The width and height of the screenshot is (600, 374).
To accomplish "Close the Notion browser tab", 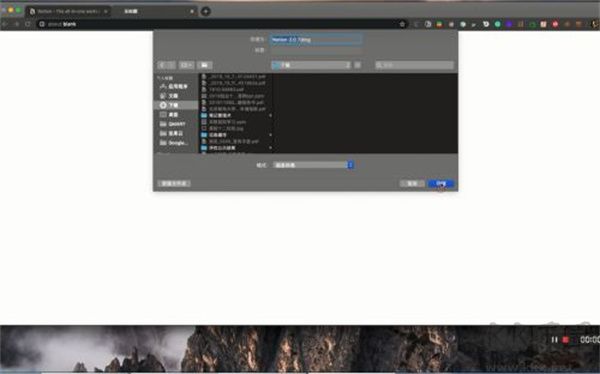I will coord(106,11).
